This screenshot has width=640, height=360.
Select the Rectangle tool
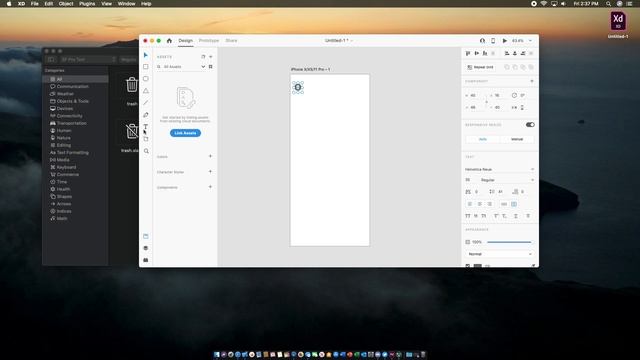[146, 67]
